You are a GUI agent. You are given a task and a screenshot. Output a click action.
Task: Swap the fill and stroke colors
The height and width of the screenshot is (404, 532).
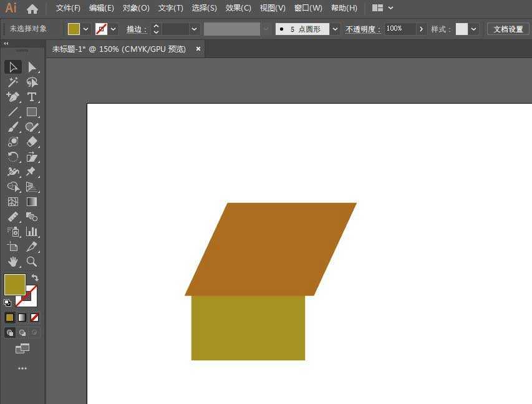tap(36, 278)
